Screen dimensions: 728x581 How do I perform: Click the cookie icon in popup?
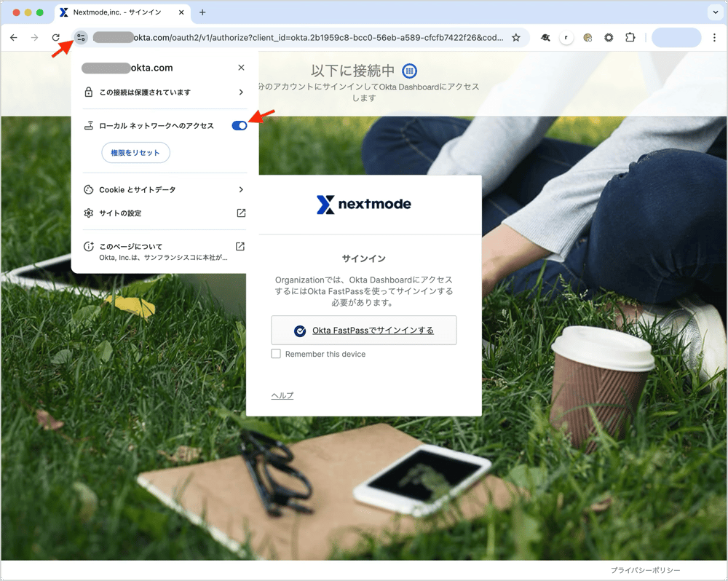click(88, 189)
